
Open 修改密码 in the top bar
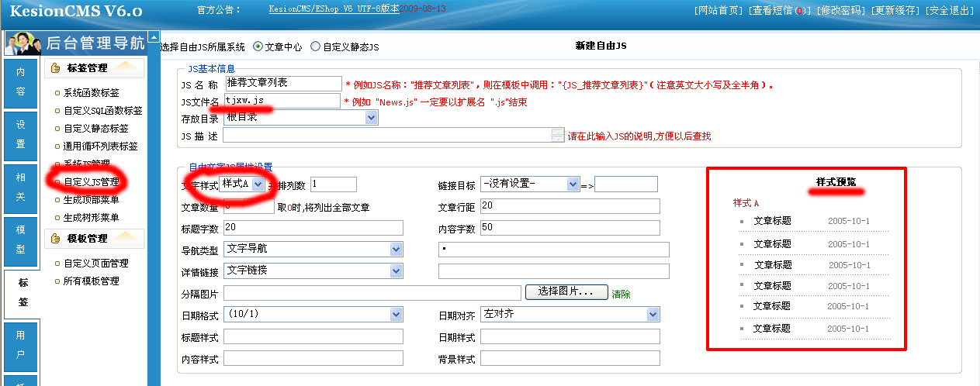pyautogui.click(x=840, y=11)
